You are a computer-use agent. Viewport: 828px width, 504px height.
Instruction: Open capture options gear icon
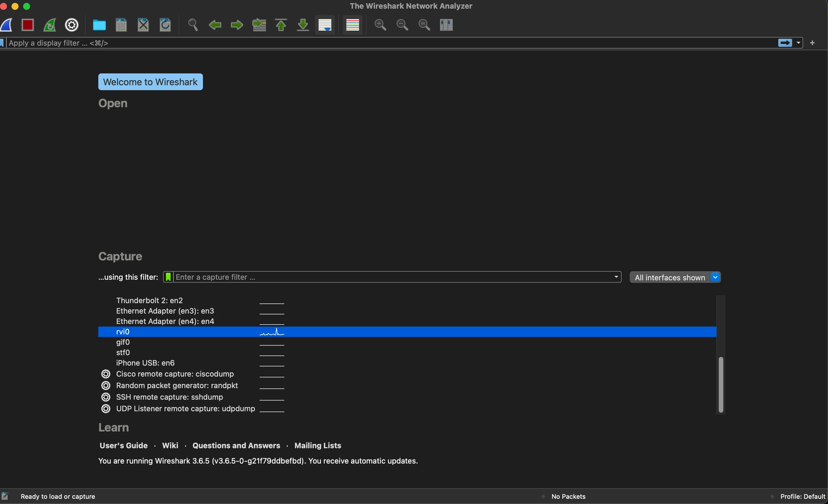(72, 25)
